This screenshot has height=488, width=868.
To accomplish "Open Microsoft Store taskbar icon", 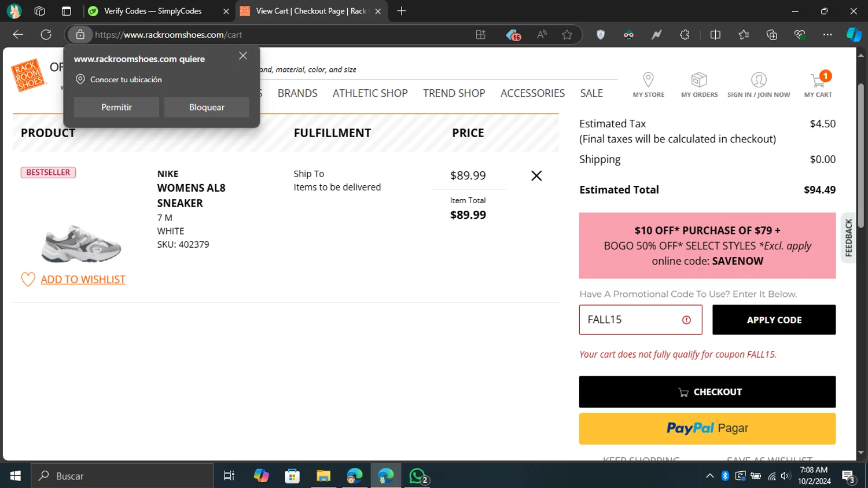I will (292, 476).
